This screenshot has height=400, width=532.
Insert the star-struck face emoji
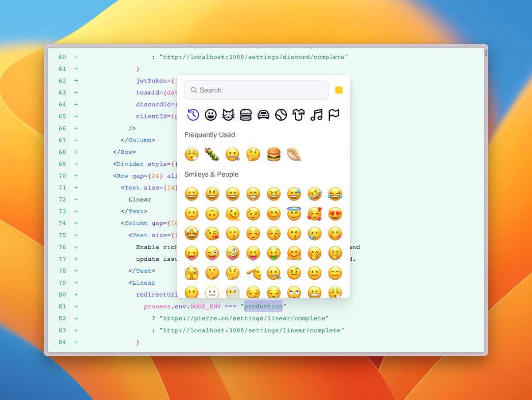(x=192, y=233)
